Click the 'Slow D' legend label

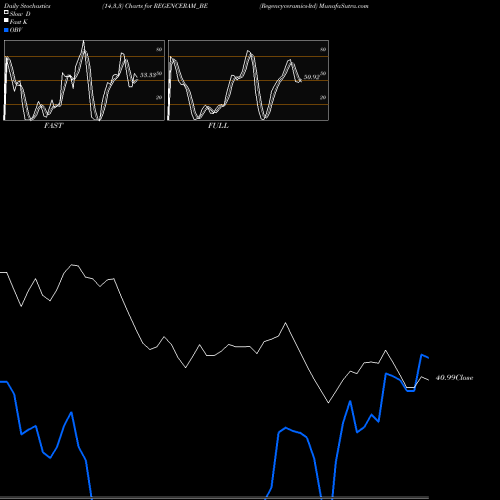pyautogui.click(x=20, y=14)
